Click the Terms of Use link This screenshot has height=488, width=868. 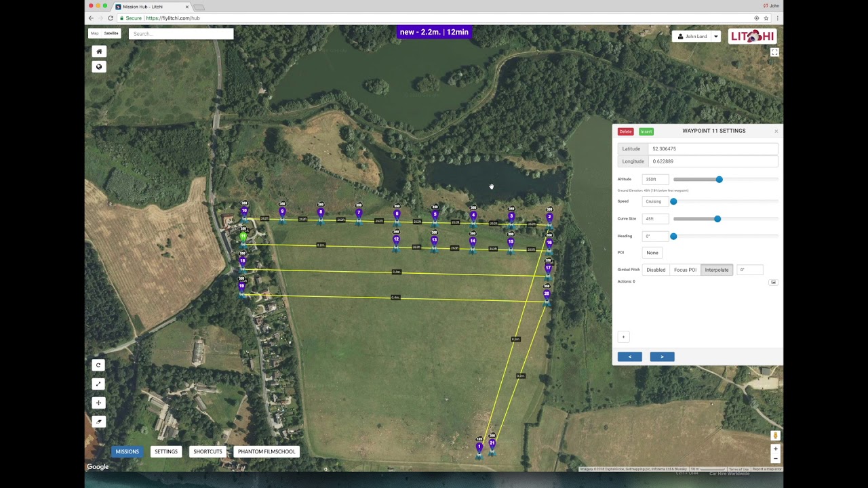click(738, 469)
